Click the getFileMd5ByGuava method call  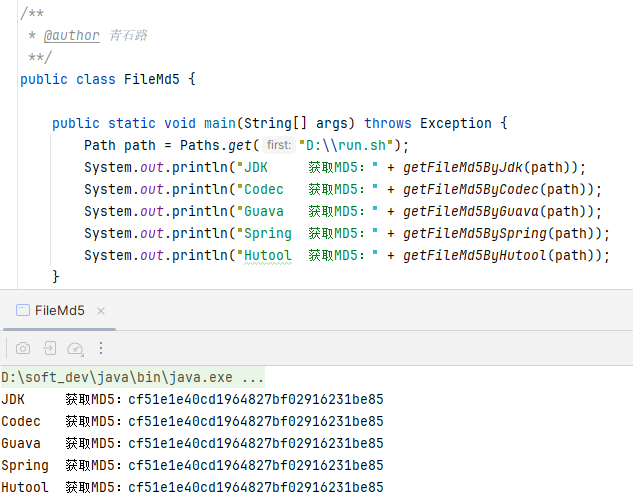(x=472, y=211)
